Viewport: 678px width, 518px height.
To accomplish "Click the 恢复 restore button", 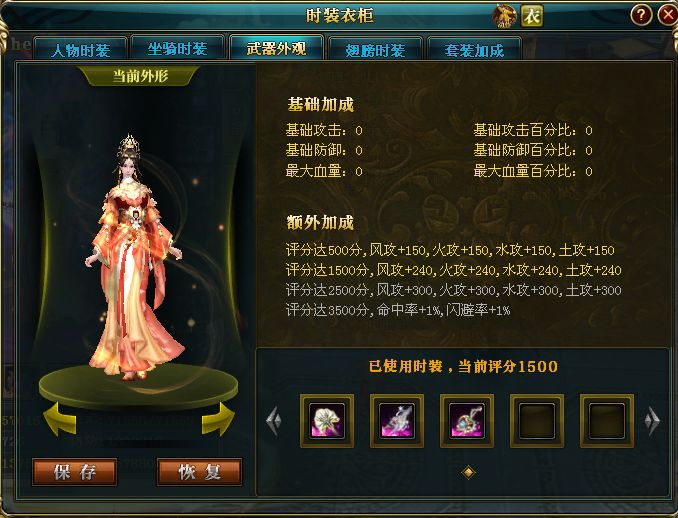I will click(x=200, y=472).
